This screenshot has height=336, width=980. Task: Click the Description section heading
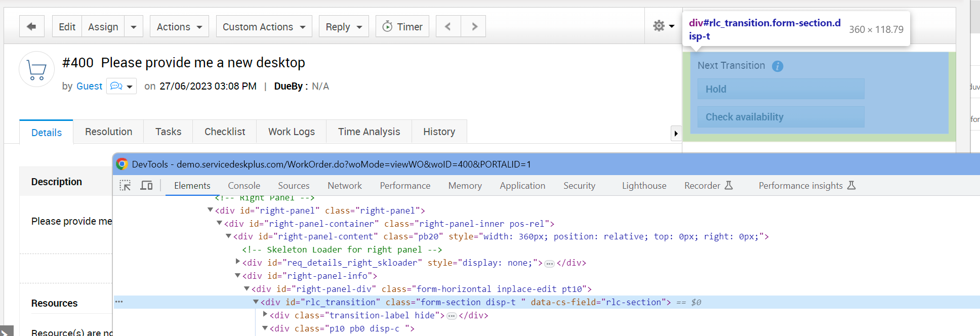(x=57, y=182)
